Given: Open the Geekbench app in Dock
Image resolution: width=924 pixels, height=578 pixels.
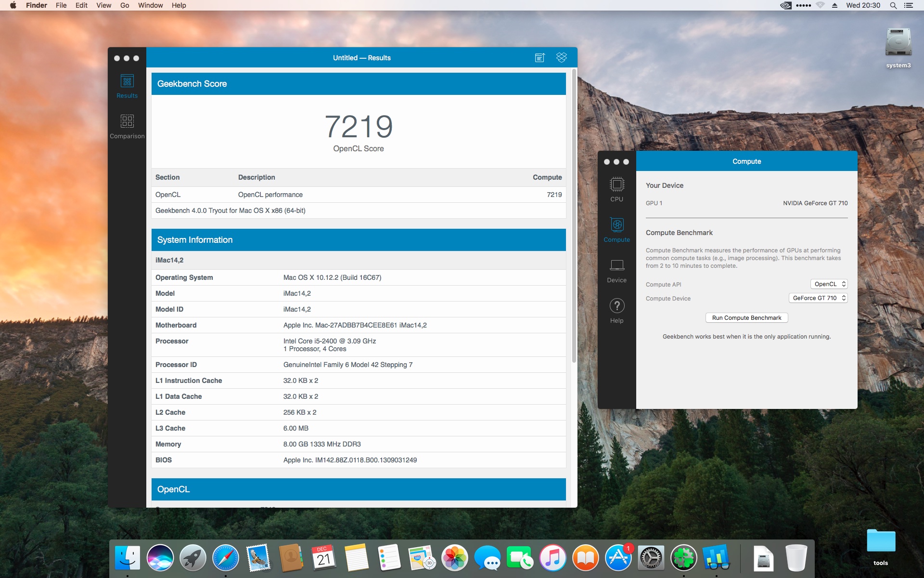Looking at the screenshot, I should coord(716,558).
